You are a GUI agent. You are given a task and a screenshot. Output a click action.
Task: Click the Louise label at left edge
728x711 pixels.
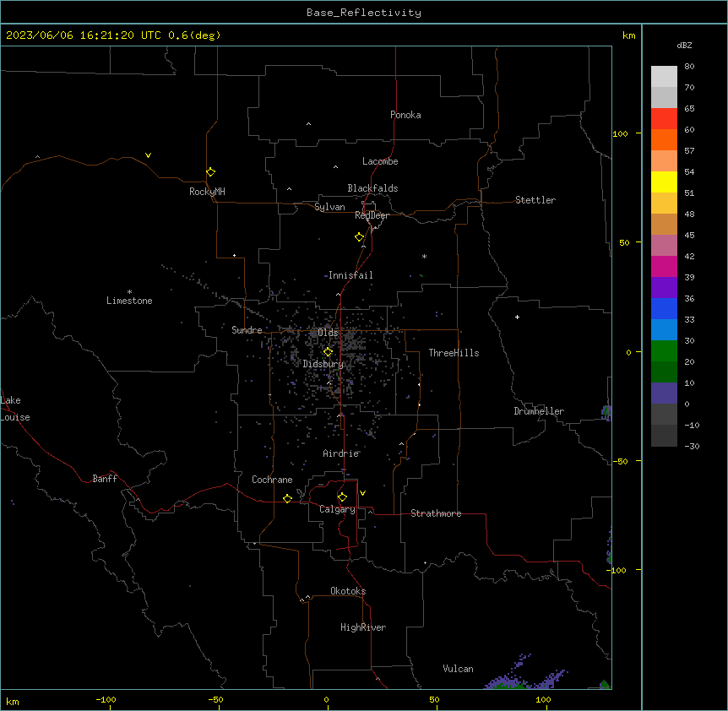coord(15,417)
